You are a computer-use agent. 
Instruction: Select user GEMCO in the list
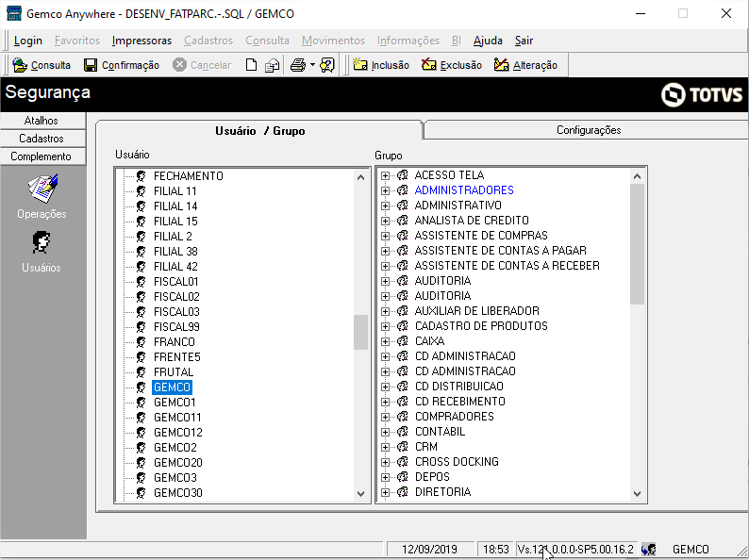[172, 387]
